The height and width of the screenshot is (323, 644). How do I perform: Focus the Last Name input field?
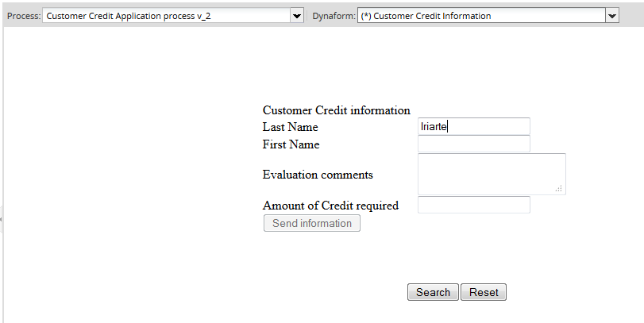coord(473,126)
